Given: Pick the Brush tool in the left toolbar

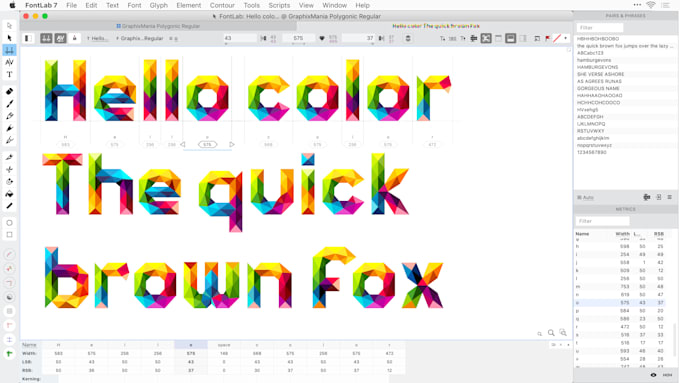Looking at the screenshot, I should [x=10, y=104].
